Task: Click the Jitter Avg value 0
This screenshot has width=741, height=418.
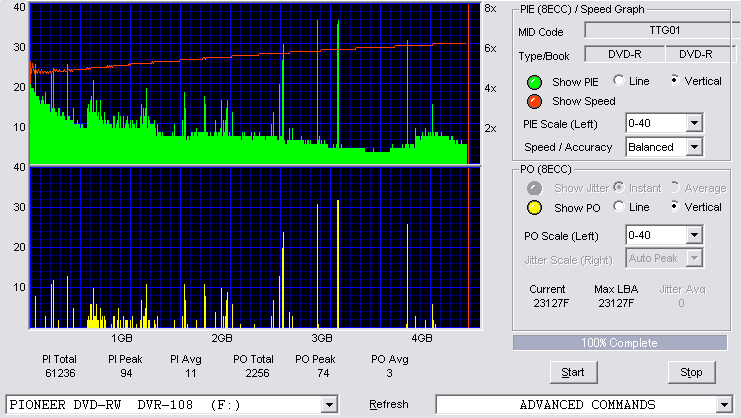Action: pos(681,303)
